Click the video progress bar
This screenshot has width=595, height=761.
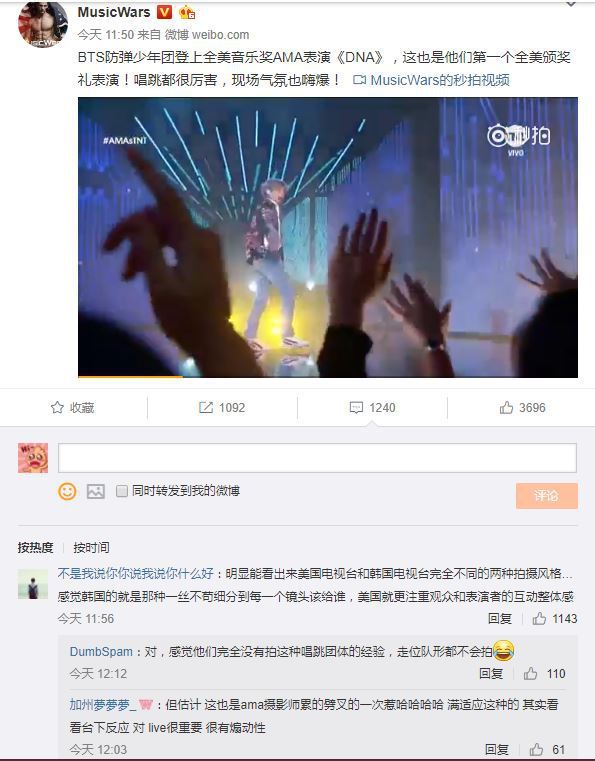click(x=328, y=376)
